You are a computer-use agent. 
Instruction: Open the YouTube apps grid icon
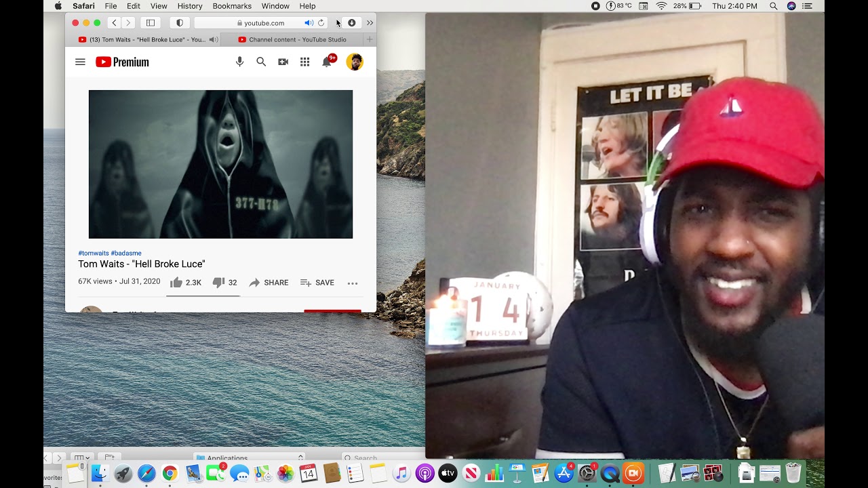coord(305,62)
